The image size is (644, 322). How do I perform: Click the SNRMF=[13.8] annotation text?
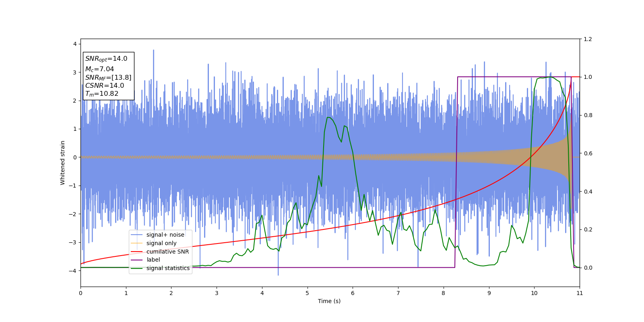pos(108,77)
